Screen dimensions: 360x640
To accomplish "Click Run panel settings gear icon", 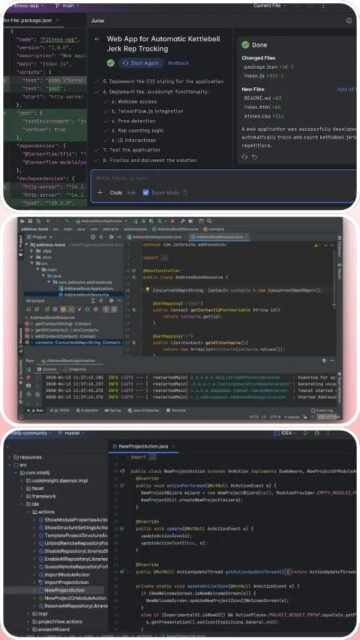I will tap(324, 361).
